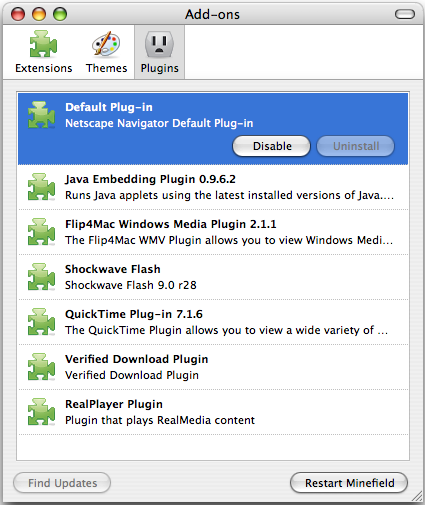This screenshot has width=425, height=505.
Task: Open the Themes palette icon
Action: [x=106, y=44]
